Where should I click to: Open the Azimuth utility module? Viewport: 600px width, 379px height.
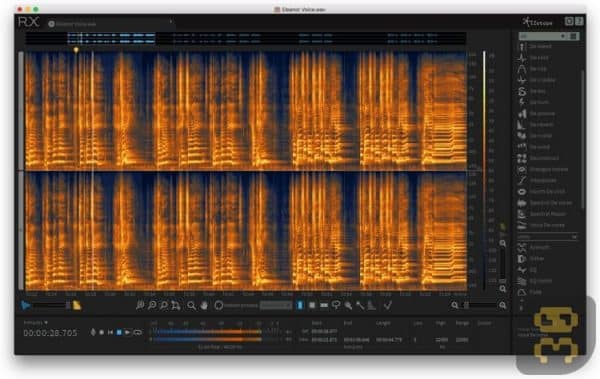[x=534, y=248]
